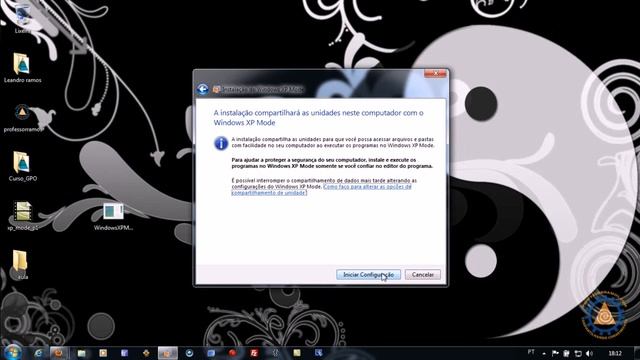Click the Iniciar Configuração button
This screenshot has height=360, width=640.
[368, 275]
